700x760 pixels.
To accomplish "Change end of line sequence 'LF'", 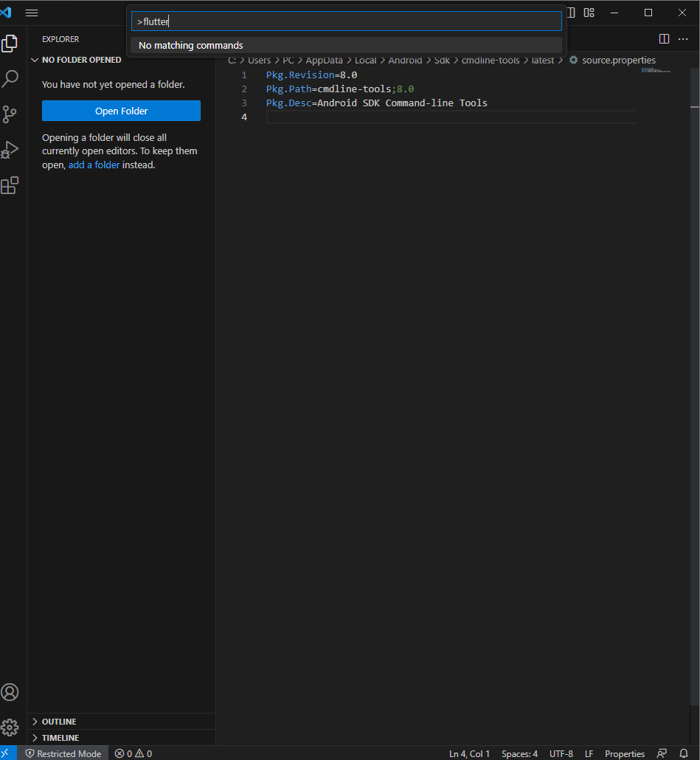I will tap(589, 753).
